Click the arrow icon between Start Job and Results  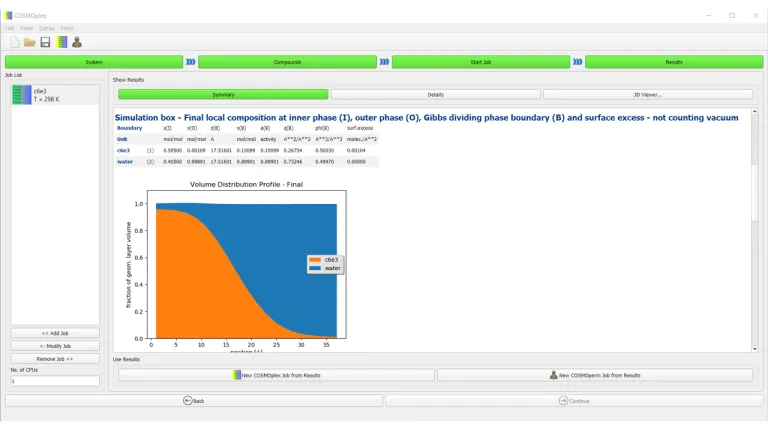[578, 62]
